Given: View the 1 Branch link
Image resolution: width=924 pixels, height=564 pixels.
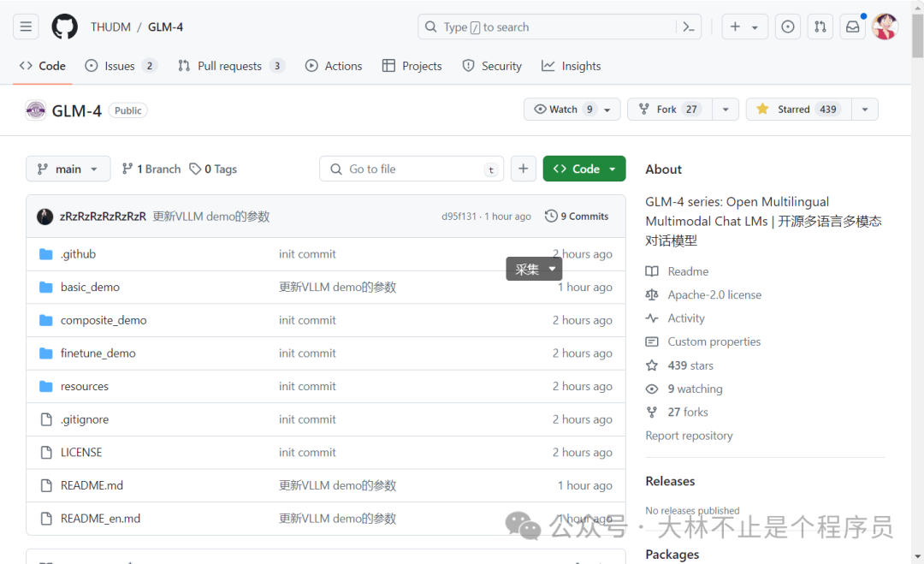Looking at the screenshot, I should pyautogui.click(x=151, y=169).
